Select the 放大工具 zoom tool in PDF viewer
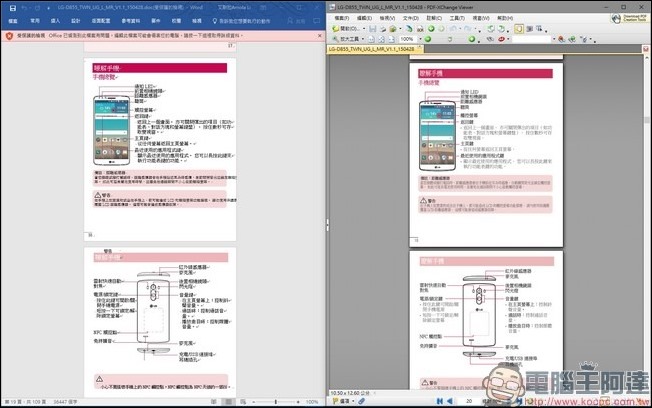 346,39
